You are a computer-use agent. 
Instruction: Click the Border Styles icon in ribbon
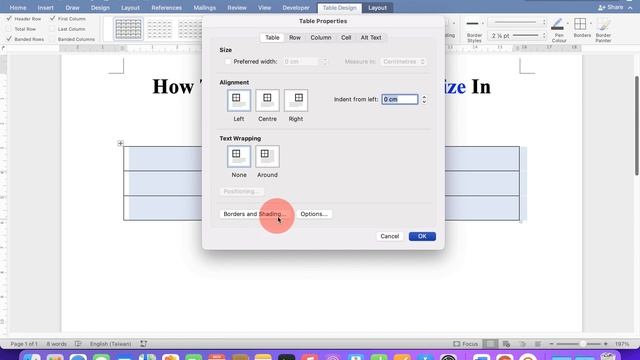(472, 24)
